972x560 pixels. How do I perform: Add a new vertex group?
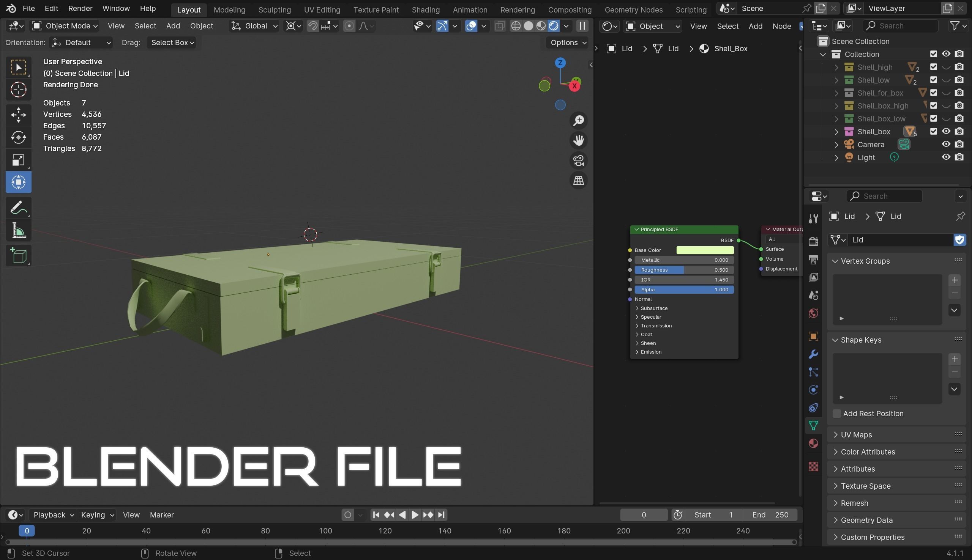point(954,280)
